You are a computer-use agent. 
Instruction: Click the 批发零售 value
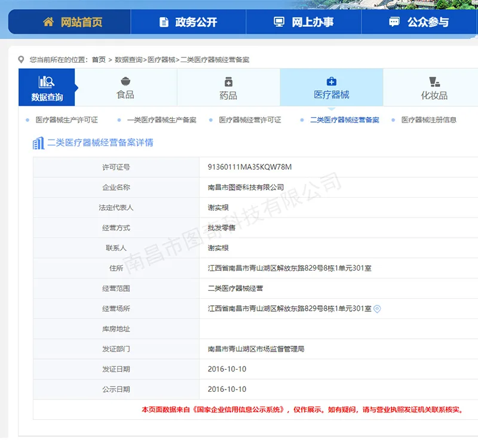[222, 228]
